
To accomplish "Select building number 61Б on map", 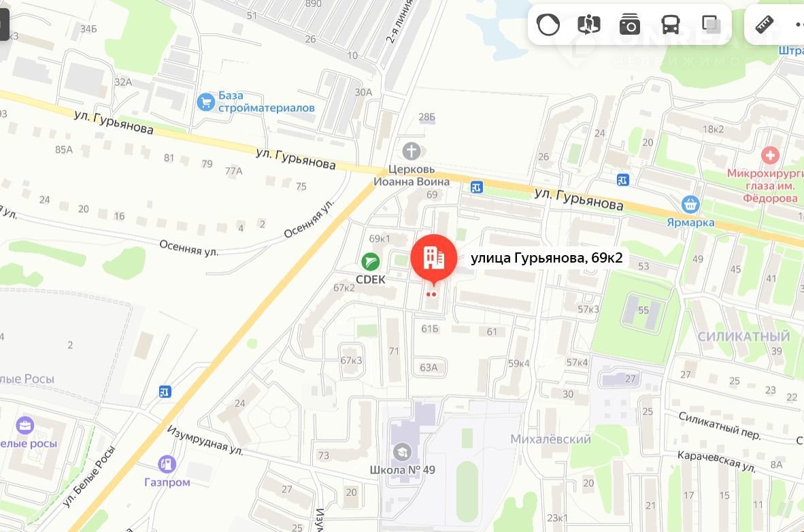I will point(430,329).
